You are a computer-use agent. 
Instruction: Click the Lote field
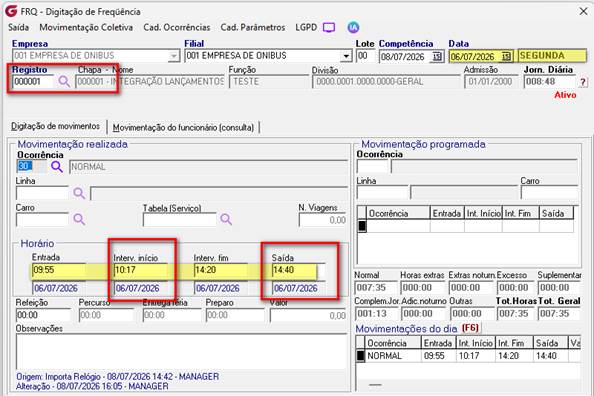coord(365,56)
